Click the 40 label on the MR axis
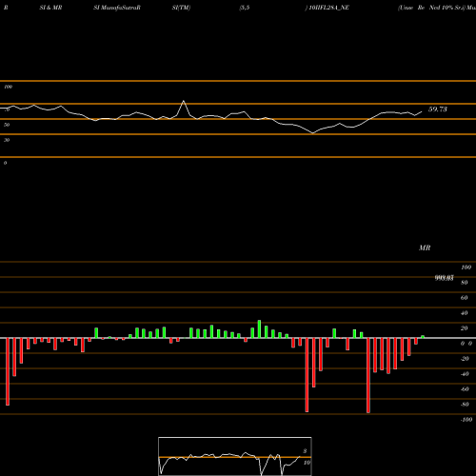Viewport: 476px width, 476px height. 465,313
